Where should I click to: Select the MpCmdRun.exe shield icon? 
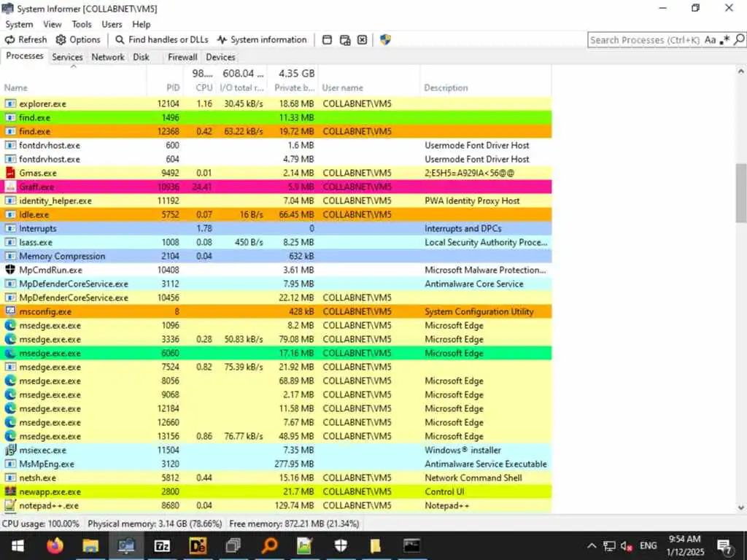click(10, 270)
